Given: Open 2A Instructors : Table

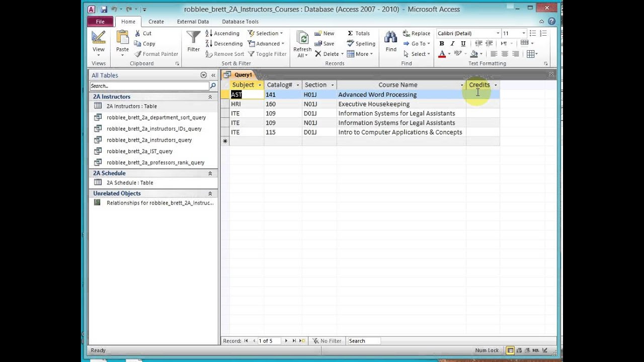Looking at the screenshot, I should pos(132,106).
